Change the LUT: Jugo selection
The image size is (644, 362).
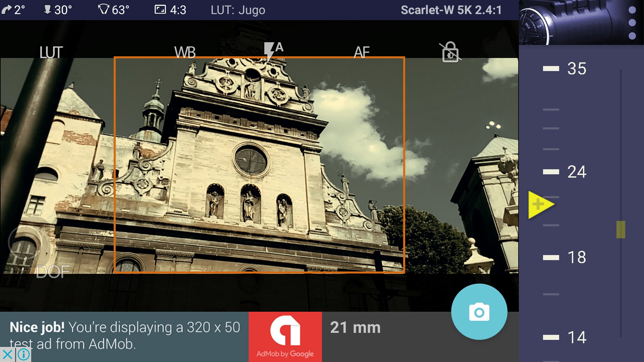pyautogui.click(x=238, y=10)
